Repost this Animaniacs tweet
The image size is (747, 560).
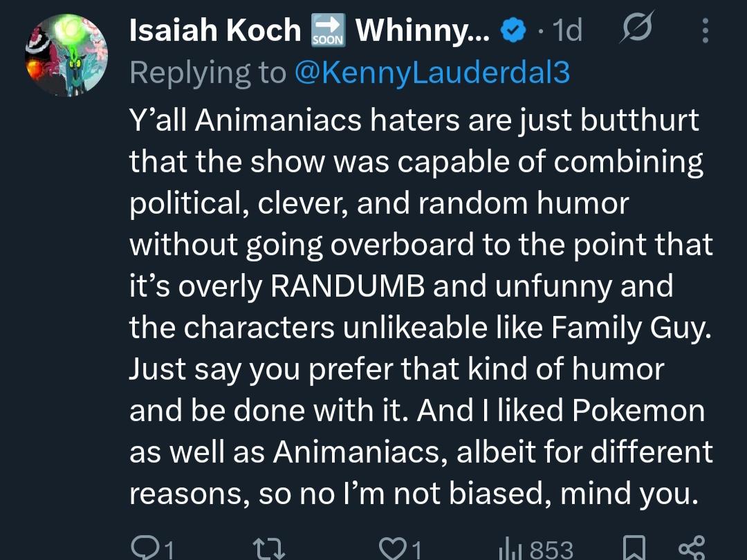268,548
